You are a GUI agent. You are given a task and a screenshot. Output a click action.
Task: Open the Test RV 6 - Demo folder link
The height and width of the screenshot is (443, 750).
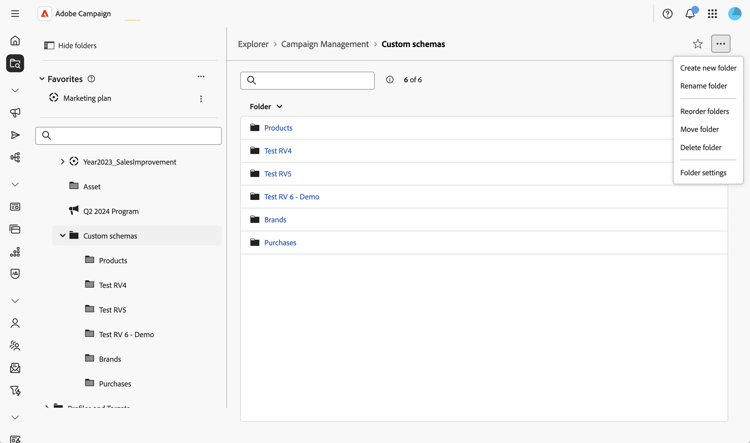click(x=291, y=197)
